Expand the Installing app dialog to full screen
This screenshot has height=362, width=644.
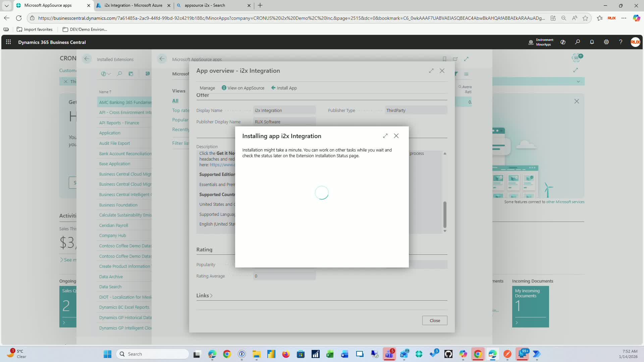(385, 136)
